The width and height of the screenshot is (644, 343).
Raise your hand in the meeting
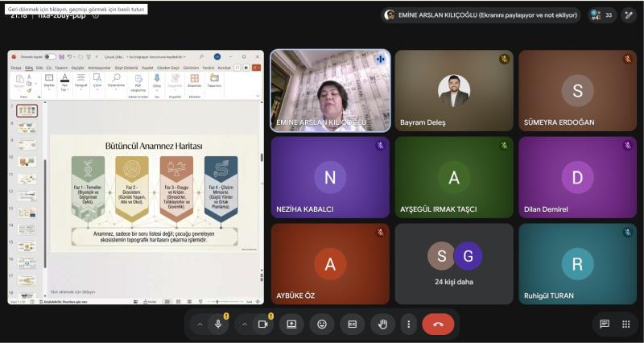383,324
